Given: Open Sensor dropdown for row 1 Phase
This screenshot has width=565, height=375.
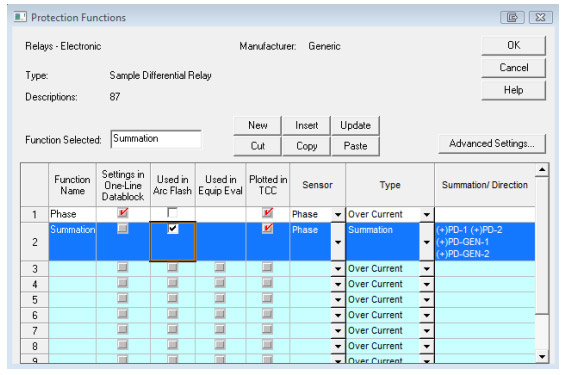Looking at the screenshot, I should [338, 215].
